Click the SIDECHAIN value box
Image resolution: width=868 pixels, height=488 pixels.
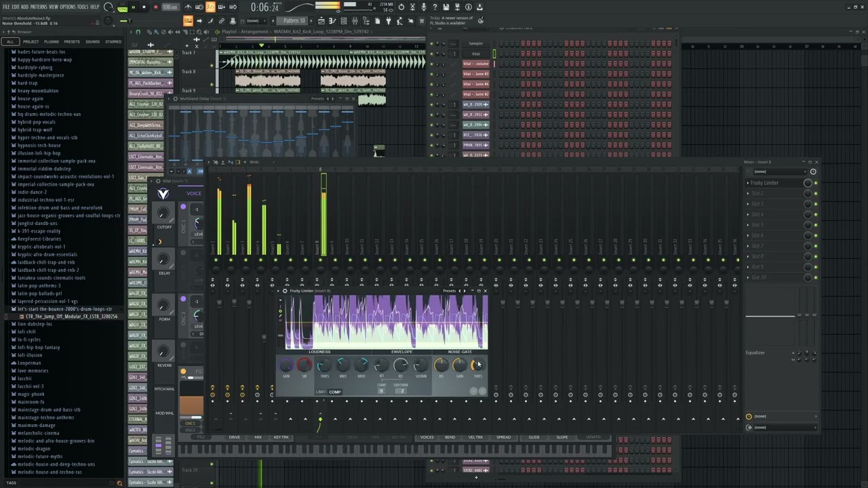(401, 390)
